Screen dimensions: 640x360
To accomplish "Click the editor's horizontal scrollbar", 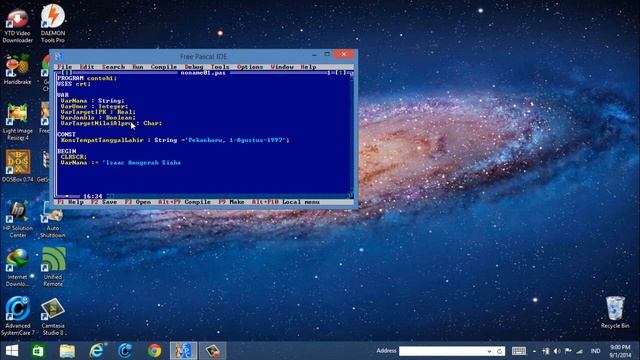I will coord(229,196).
